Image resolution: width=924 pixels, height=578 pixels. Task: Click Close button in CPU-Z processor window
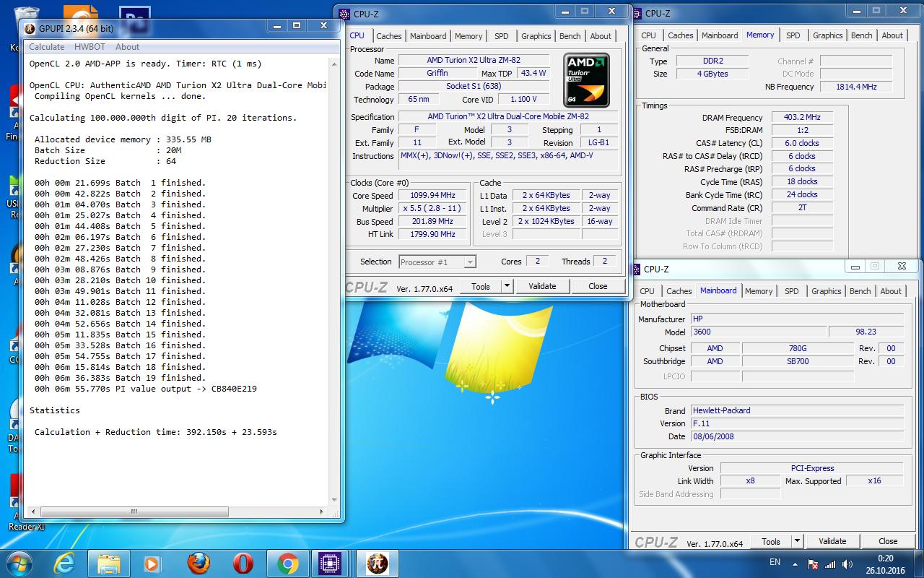pyautogui.click(x=598, y=286)
